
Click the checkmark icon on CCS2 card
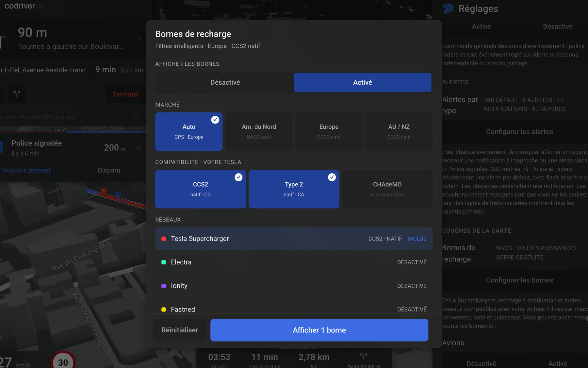point(238,177)
